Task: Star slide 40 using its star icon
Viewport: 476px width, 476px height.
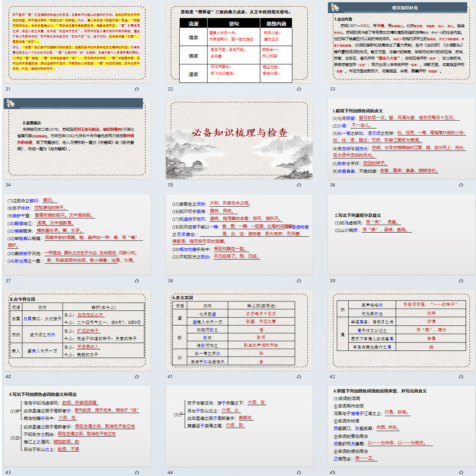Action: tap(137, 377)
